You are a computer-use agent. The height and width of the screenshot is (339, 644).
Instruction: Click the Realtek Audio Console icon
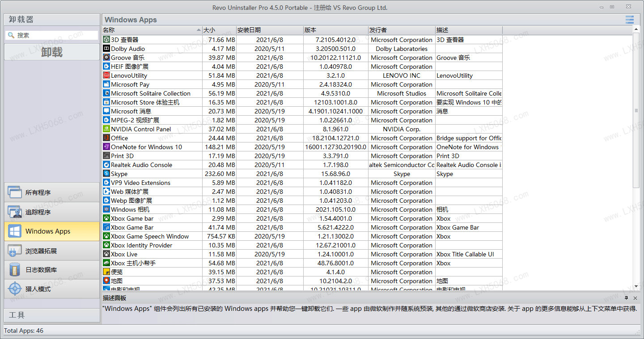[106, 165]
